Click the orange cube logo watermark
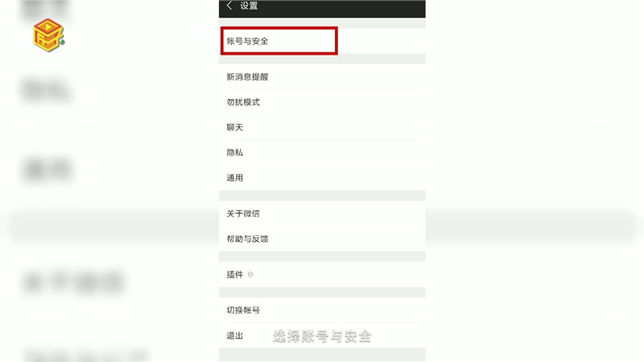 [x=48, y=35]
